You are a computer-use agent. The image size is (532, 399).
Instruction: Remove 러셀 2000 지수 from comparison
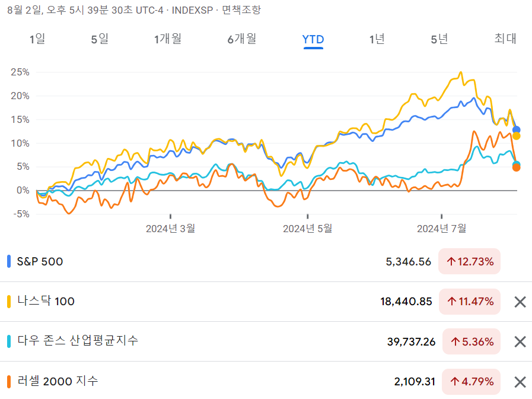(x=520, y=382)
